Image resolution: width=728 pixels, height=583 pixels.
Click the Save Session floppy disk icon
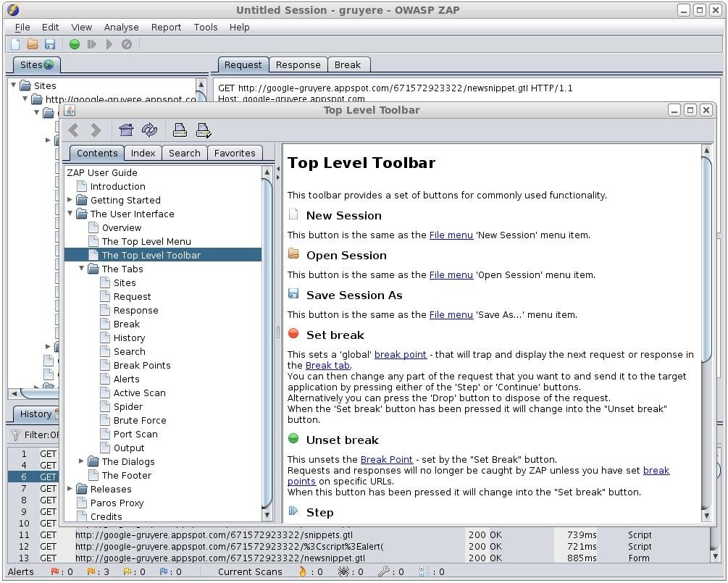coord(50,44)
